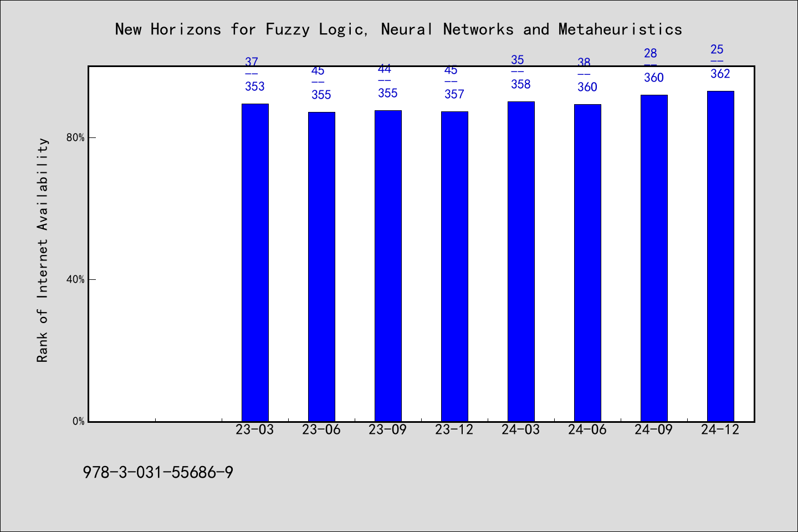Select the 23-09 bar
This screenshot has height=532, width=798.
pyautogui.click(x=388, y=266)
